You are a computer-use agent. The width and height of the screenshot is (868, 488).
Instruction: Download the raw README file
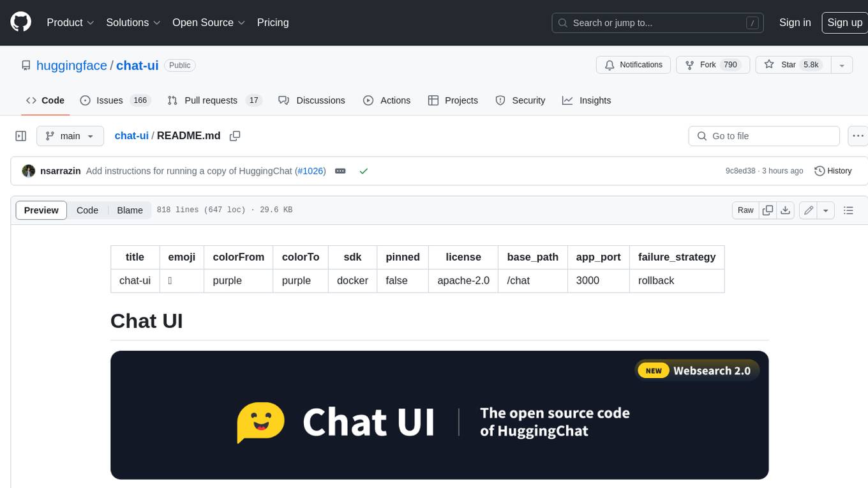(786, 210)
